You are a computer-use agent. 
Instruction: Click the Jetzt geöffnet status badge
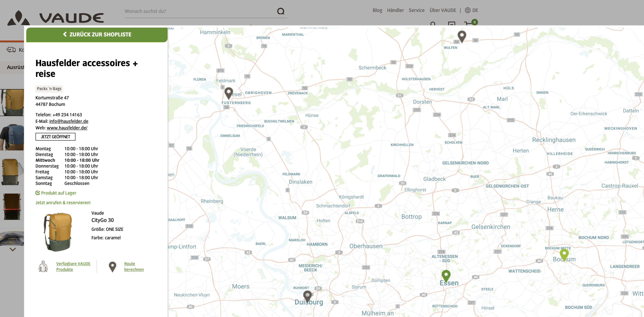click(55, 137)
